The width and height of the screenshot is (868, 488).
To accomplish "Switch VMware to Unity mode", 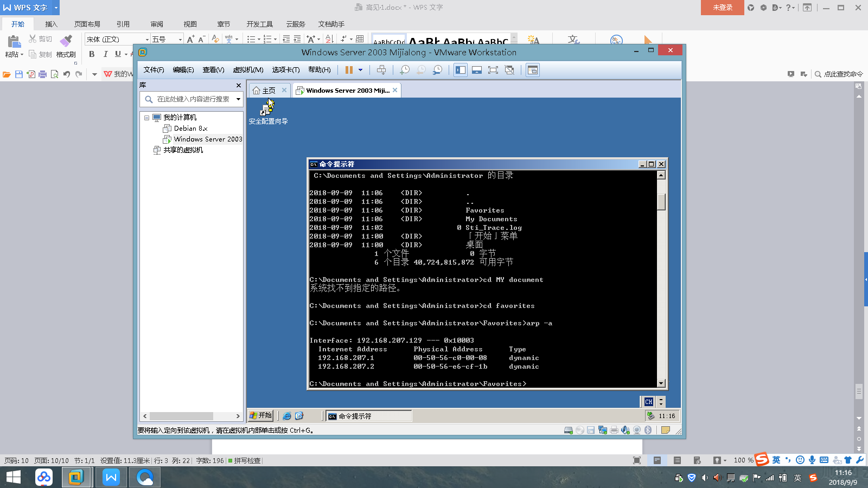I will coord(509,70).
